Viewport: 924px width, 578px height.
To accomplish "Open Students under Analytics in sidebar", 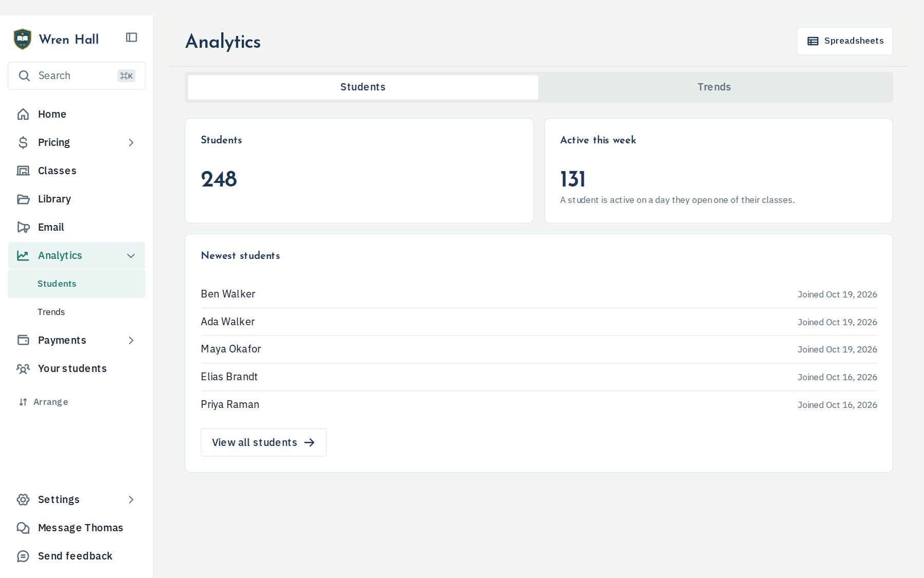I will pos(76,284).
